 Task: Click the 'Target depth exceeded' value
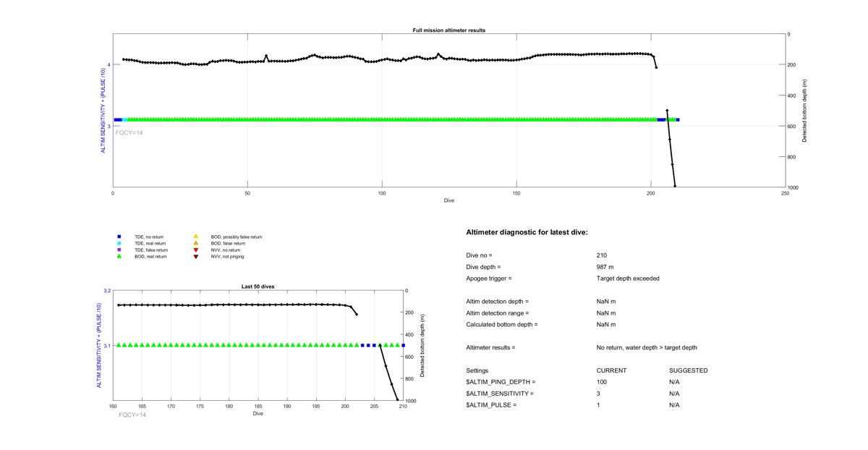point(628,279)
